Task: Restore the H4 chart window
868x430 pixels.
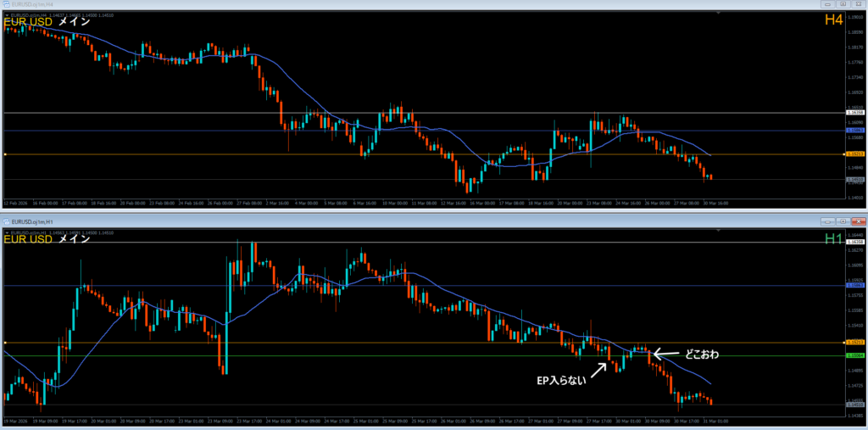Action: click(x=843, y=4)
